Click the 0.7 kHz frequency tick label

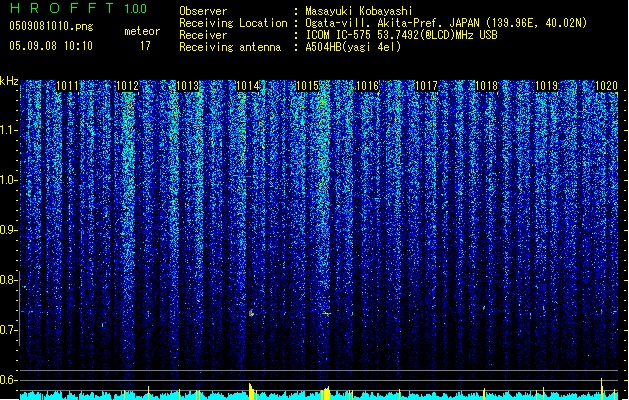(9, 330)
